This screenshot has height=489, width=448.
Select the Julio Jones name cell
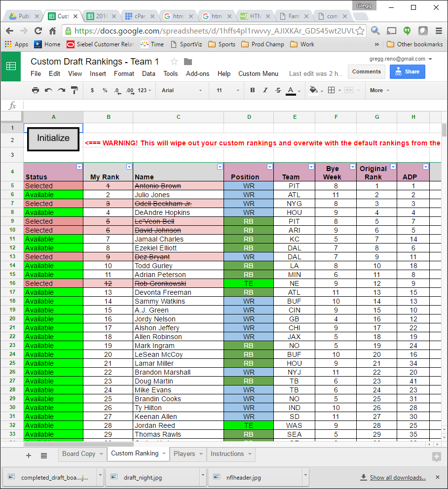click(x=178, y=195)
